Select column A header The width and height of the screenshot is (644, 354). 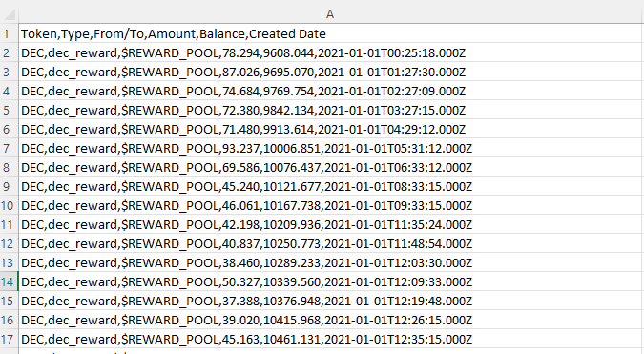click(x=330, y=14)
